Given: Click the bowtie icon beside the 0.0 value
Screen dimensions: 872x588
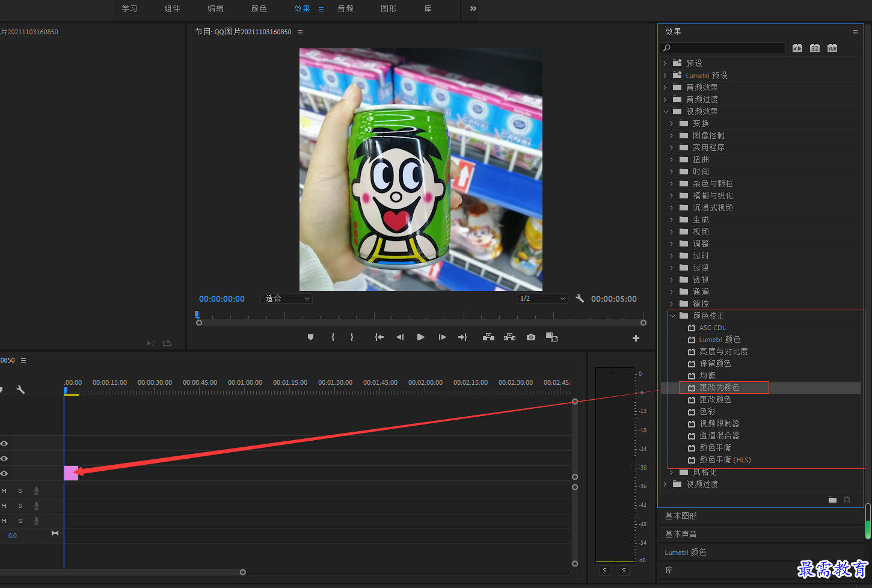Looking at the screenshot, I should pos(55,533).
